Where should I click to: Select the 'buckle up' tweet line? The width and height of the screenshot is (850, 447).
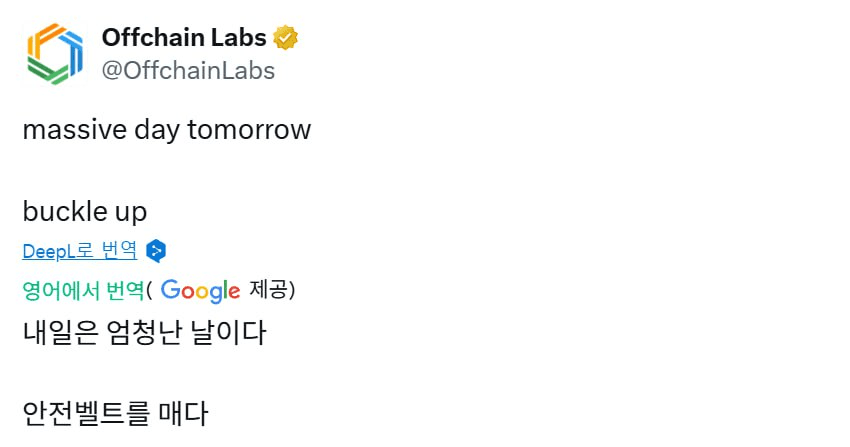click(85, 212)
